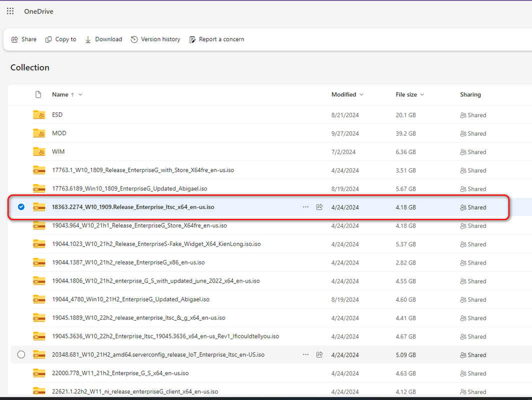Click Report a concern icon
This screenshot has height=400, width=532.
192,39
